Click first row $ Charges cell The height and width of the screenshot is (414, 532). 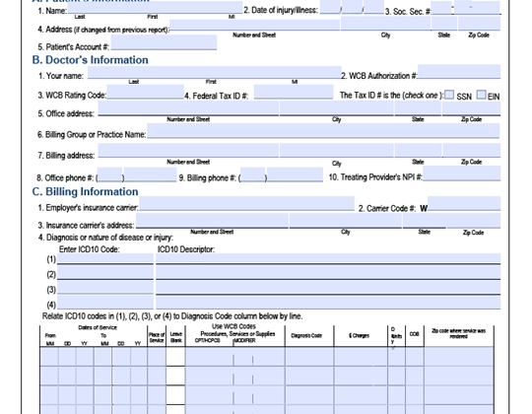click(x=361, y=357)
